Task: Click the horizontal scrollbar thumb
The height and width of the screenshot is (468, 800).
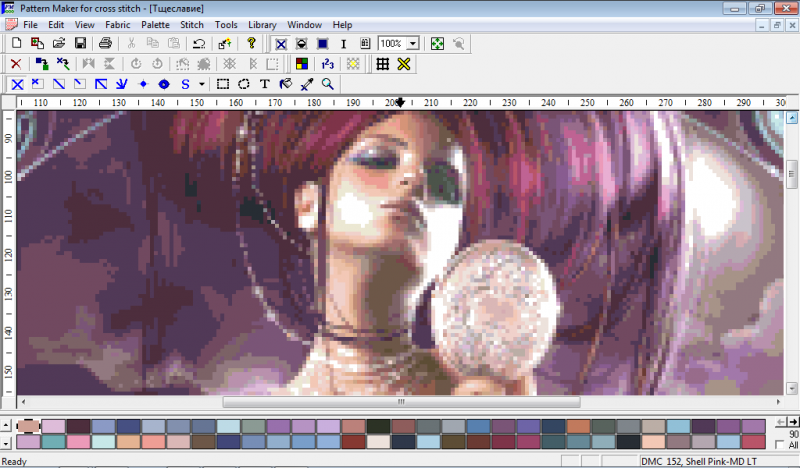Action: 401,402
